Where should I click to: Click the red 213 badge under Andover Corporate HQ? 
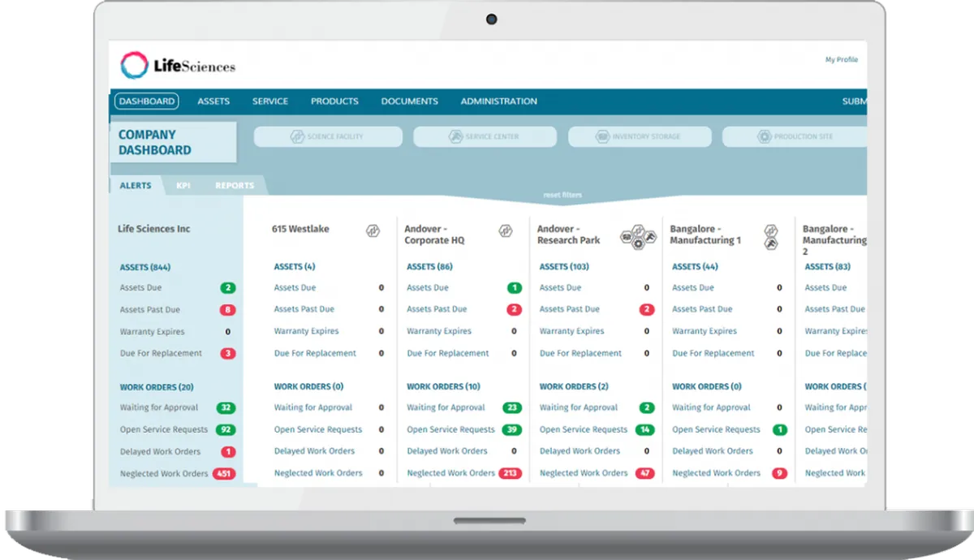(511, 473)
